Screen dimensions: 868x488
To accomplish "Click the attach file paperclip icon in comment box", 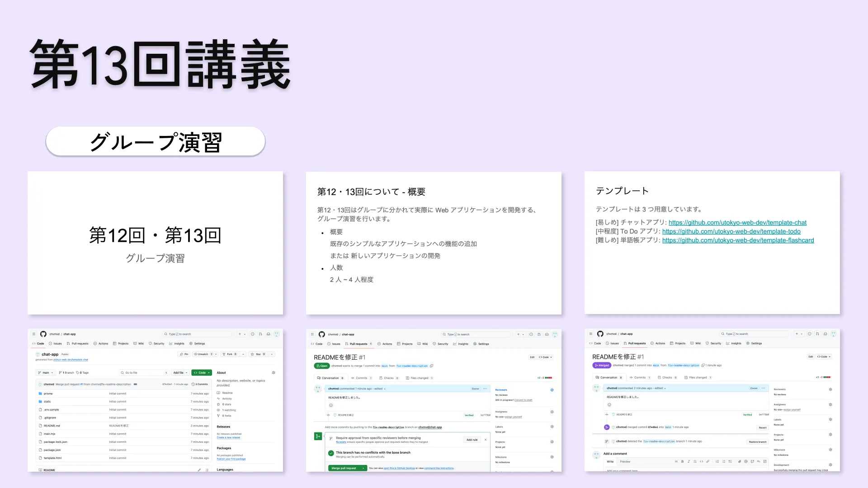I will [740, 461].
